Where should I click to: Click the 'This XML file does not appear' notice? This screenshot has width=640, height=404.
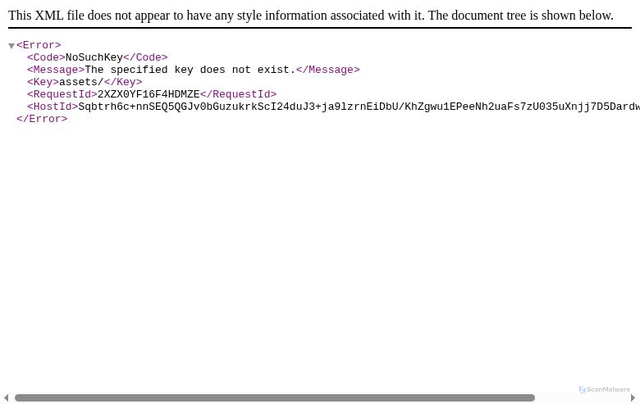pyautogui.click(x=311, y=16)
